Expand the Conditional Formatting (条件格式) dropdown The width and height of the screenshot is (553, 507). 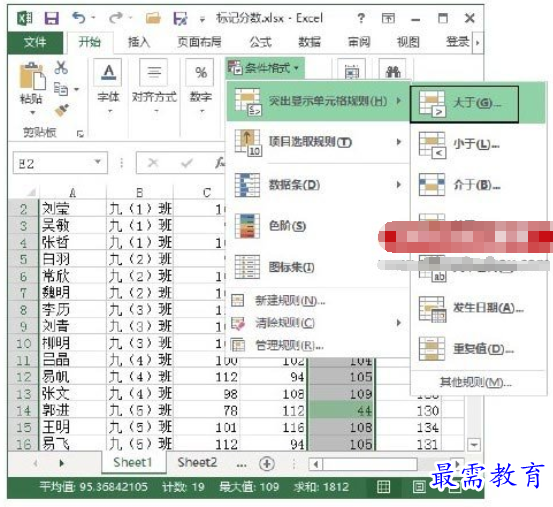tap(265, 68)
